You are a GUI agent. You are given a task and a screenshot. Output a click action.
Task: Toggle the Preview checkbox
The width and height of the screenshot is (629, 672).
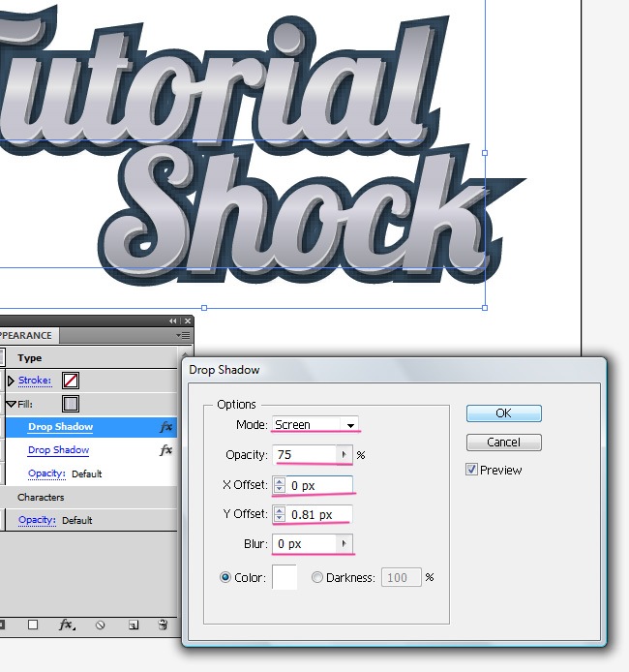(x=471, y=470)
